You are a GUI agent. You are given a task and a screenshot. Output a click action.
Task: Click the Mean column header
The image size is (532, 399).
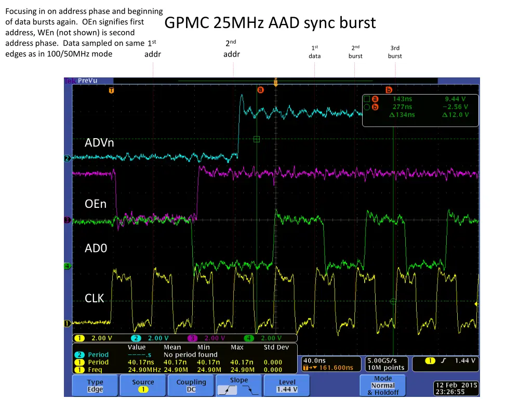coord(172,348)
